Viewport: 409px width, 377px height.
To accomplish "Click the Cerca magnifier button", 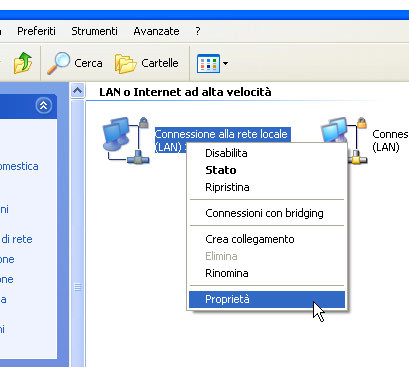I will coord(75,63).
